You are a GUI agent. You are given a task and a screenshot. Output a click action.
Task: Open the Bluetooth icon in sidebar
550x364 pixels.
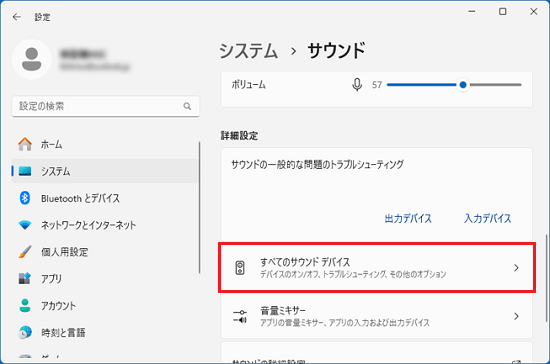25,198
